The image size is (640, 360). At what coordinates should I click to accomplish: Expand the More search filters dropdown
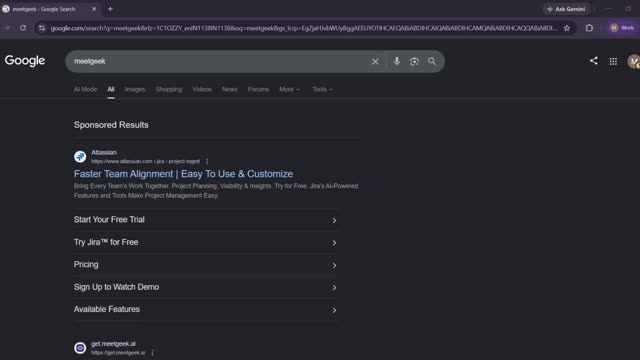tap(289, 89)
